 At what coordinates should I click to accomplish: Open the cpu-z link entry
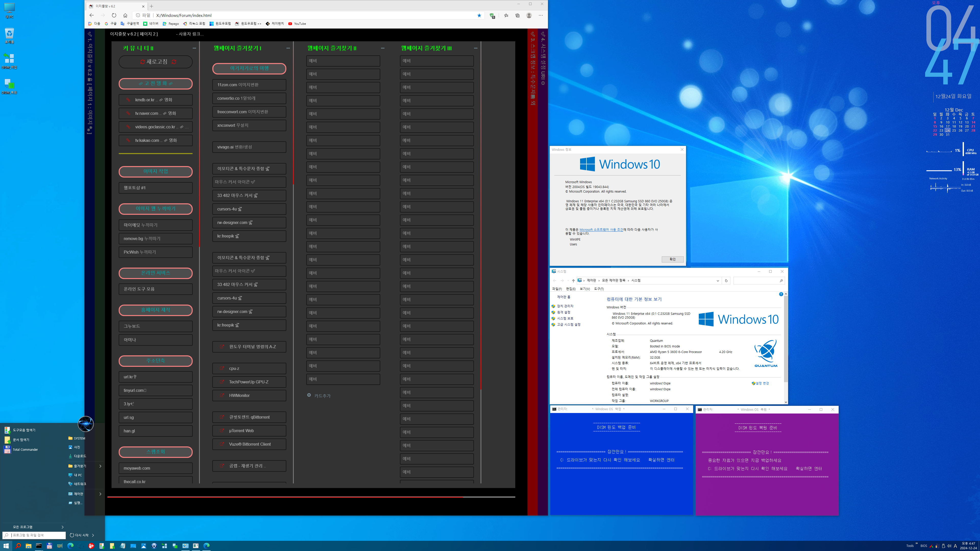point(249,368)
